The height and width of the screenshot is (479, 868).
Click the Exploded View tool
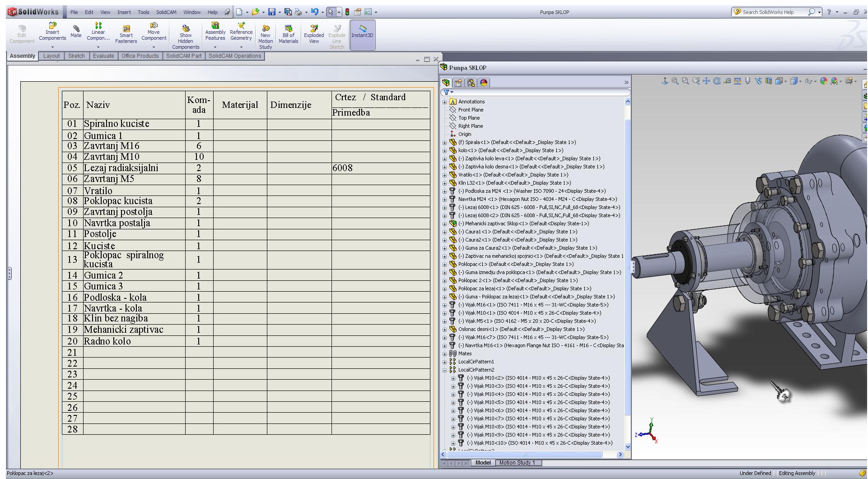[314, 35]
